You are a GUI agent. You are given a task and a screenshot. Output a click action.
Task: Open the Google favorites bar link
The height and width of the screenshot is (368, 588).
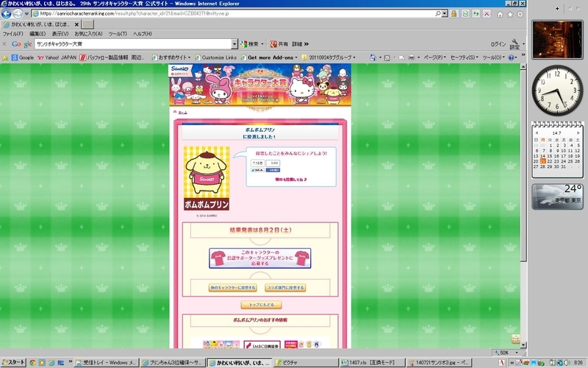click(x=23, y=57)
